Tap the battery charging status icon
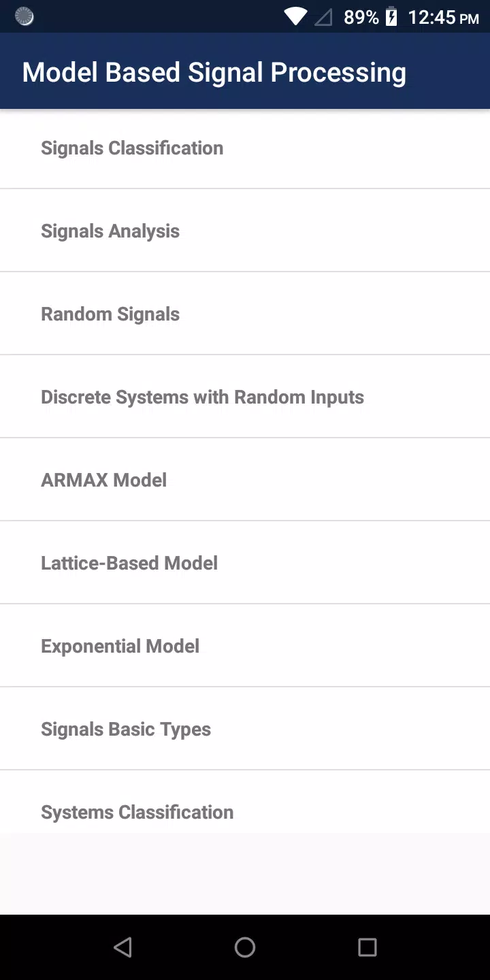This screenshot has height=980, width=490. (391, 17)
